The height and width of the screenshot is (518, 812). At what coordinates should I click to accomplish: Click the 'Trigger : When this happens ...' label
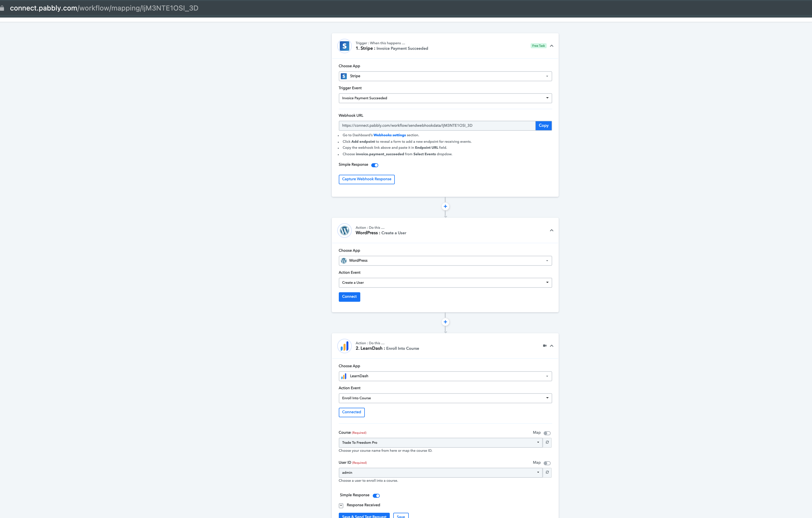[380, 43]
